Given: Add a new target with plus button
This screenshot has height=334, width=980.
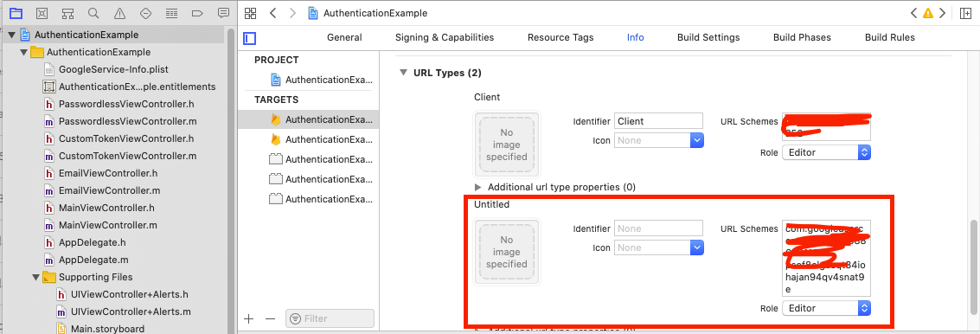Looking at the screenshot, I should (x=249, y=318).
